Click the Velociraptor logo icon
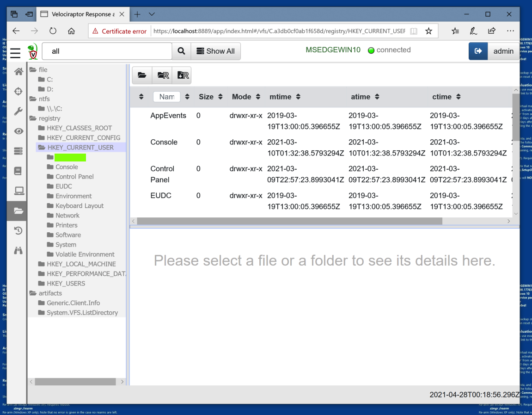 click(32, 51)
